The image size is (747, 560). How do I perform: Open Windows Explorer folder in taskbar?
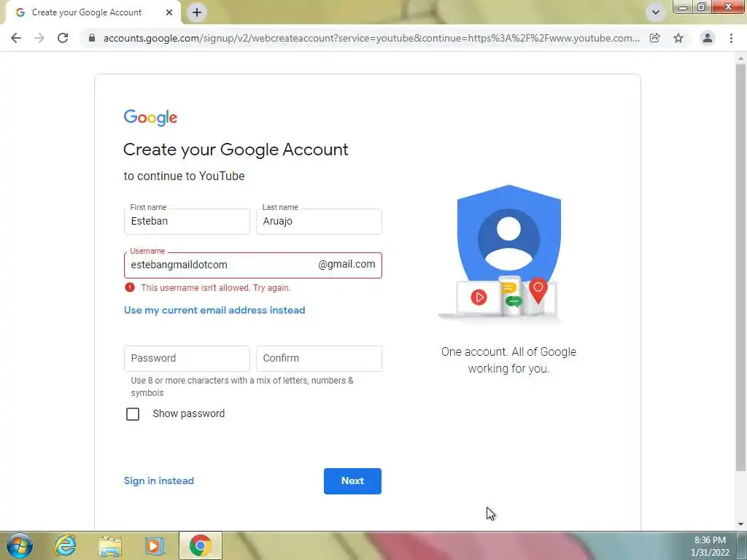pos(110,545)
